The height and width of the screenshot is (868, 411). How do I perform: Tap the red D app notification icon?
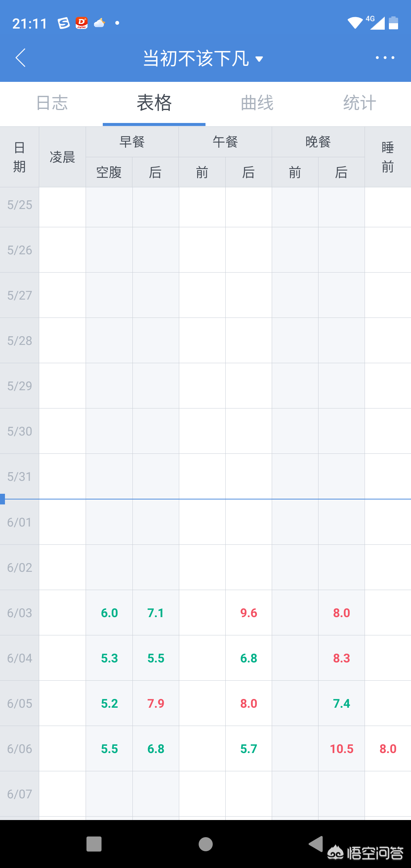[81, 23]
